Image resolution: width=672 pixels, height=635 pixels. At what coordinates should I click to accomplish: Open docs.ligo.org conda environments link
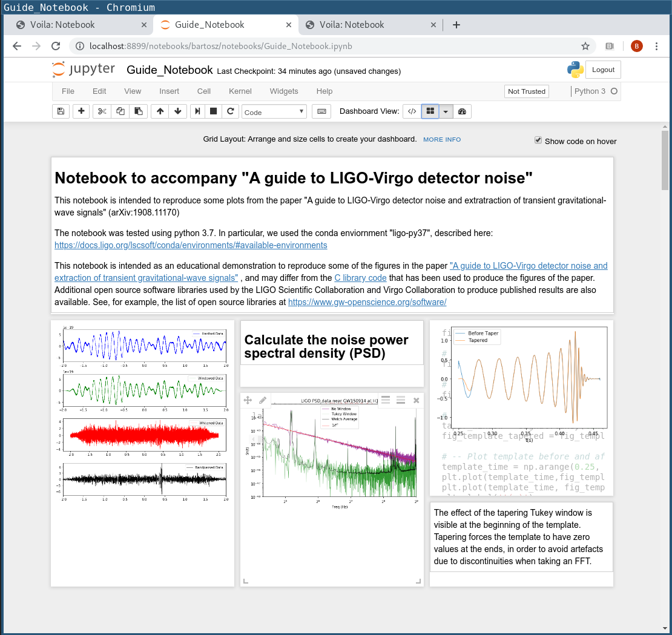(191, 245)
